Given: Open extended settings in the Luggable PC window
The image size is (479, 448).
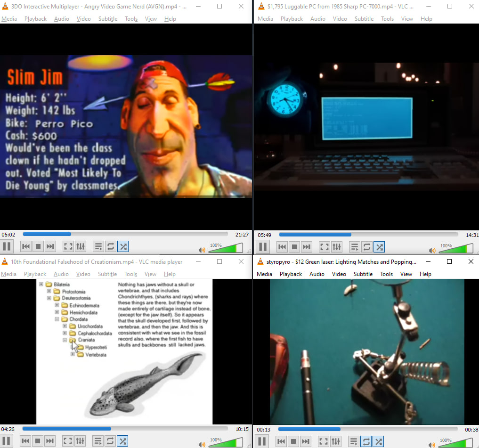Looking at the screenshot, I should pyautogui.click(x=336, y=246).
